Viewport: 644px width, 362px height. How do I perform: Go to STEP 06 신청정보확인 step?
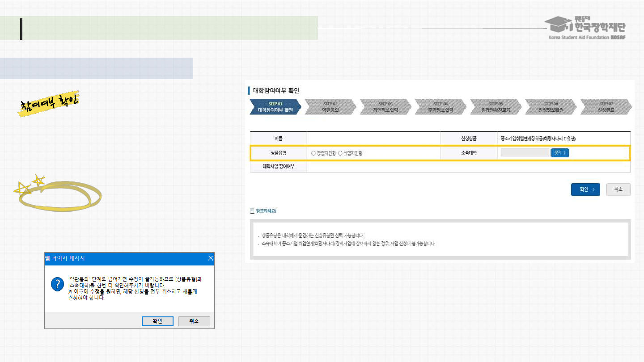coord(551,107)
